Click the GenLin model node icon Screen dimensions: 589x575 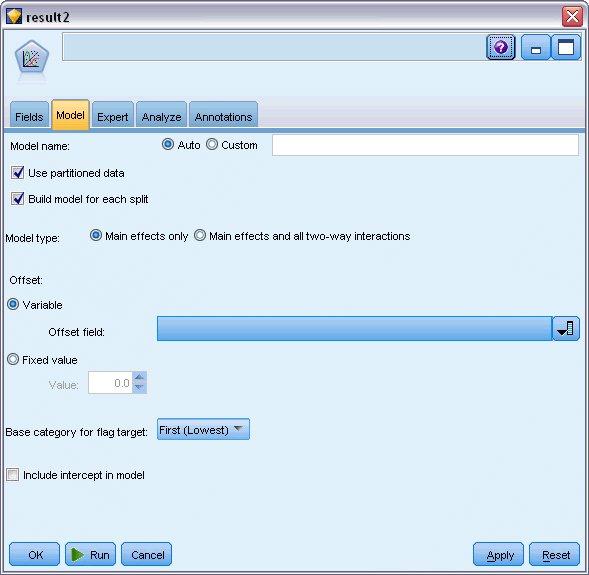[32, 58]
